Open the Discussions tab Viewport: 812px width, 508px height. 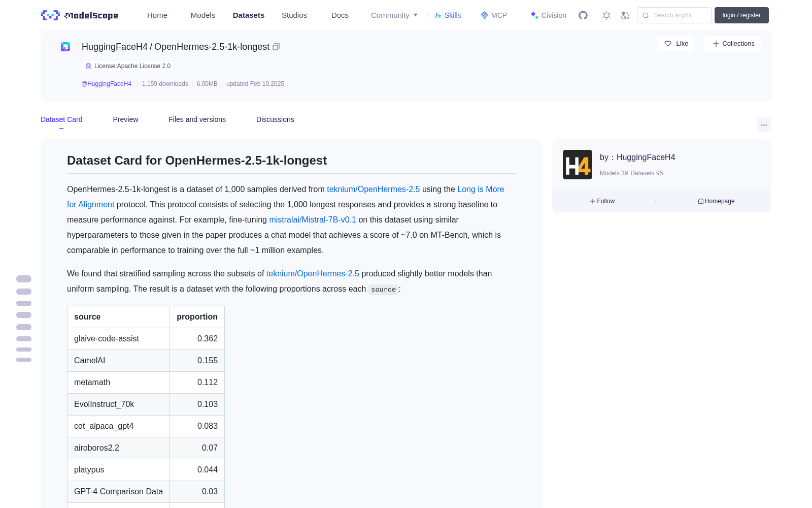click(x=275, y=119)
